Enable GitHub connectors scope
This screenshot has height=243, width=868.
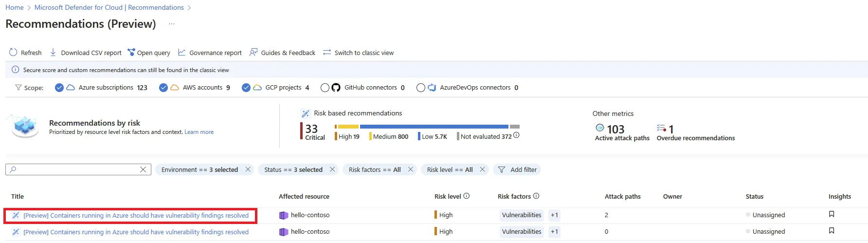325,88
